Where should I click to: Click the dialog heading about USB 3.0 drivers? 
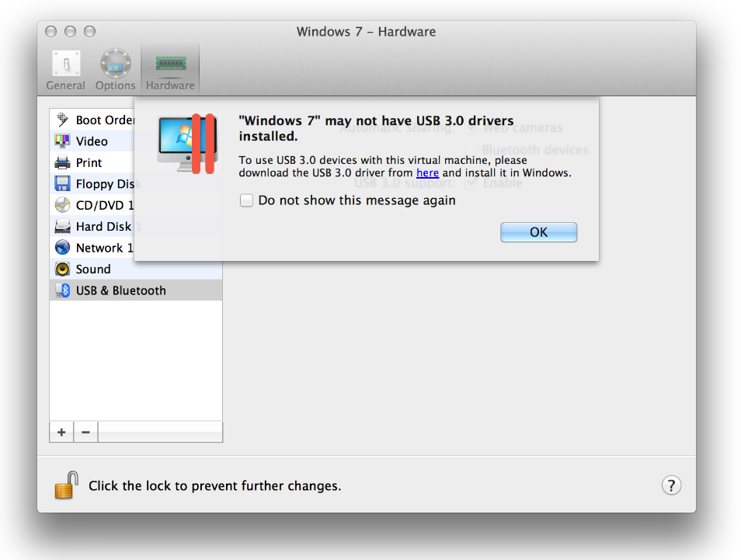pos(376,128)
